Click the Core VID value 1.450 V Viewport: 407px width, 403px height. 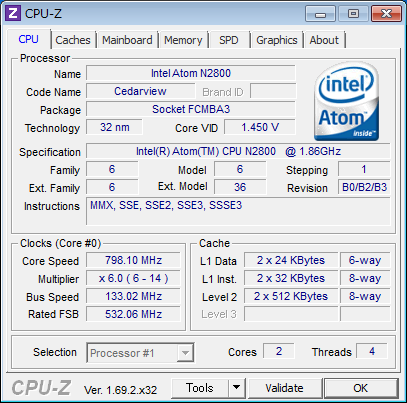coord(260,127)
